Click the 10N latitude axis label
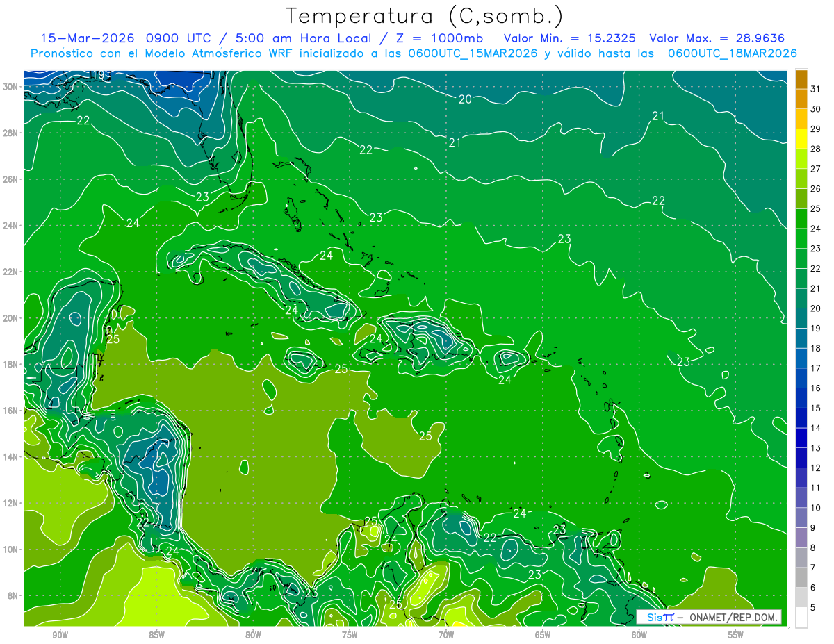Image resolution: width=834 pixels, height=644 pixels. click(x=12, y=550)
